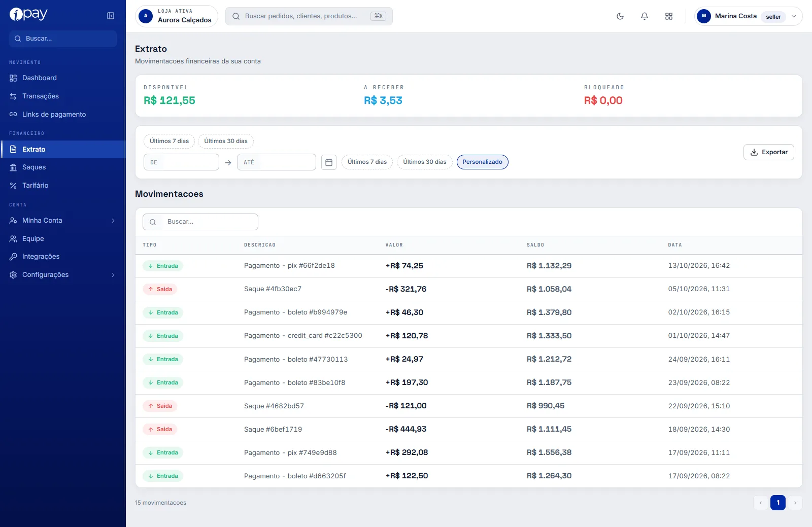Screen dimensions: 812x527
Task: Click the Transações sidebar icon
Action: click(x=13, y=96)
